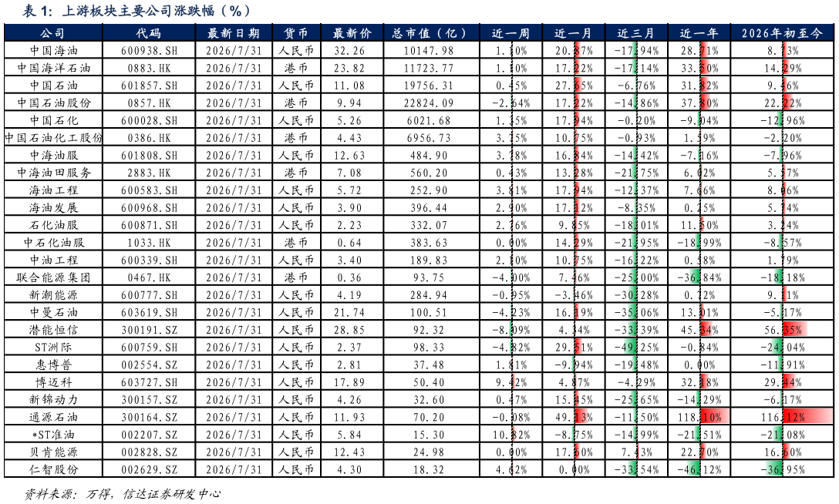Click market cap value 10147.98

(429, 51)
